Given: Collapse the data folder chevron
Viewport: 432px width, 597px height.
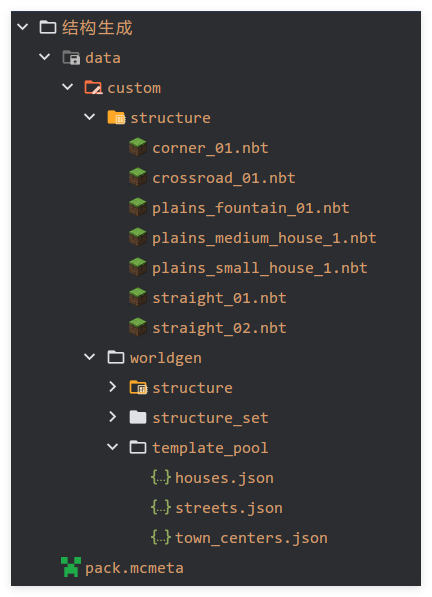Looking at the screenshot, I should coord(45,57).
